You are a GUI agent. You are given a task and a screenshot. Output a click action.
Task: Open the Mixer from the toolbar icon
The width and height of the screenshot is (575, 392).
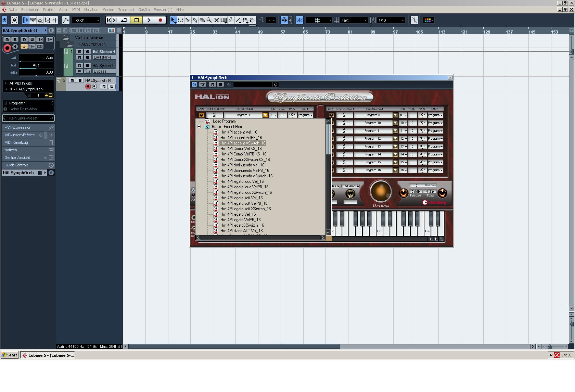[55, 20]
